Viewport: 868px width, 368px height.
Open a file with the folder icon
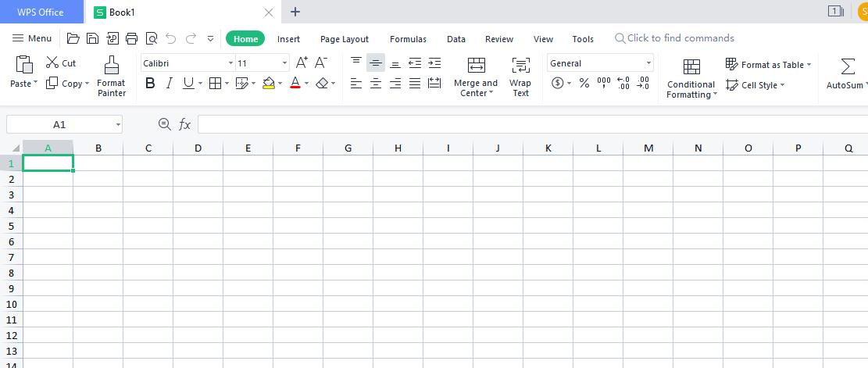pyautogui.click(x=73, y=38)
